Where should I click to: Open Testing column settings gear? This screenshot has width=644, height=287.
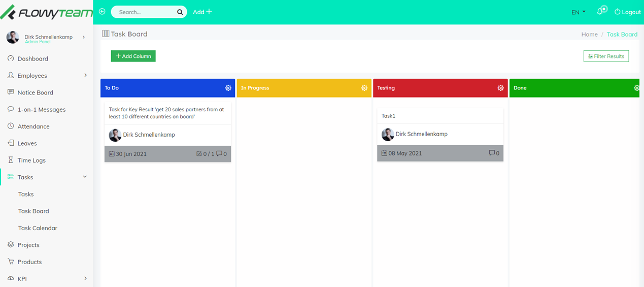(500, 88)
